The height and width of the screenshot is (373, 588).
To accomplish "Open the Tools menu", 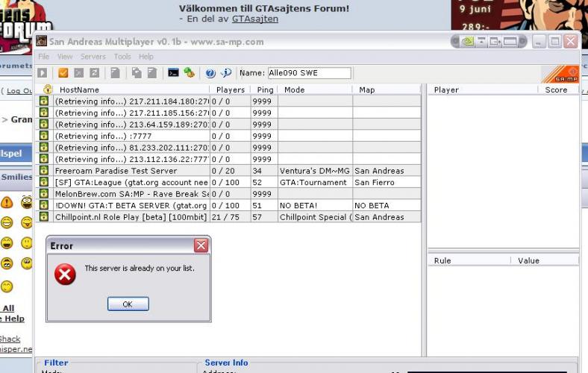I will coord(122,57).
